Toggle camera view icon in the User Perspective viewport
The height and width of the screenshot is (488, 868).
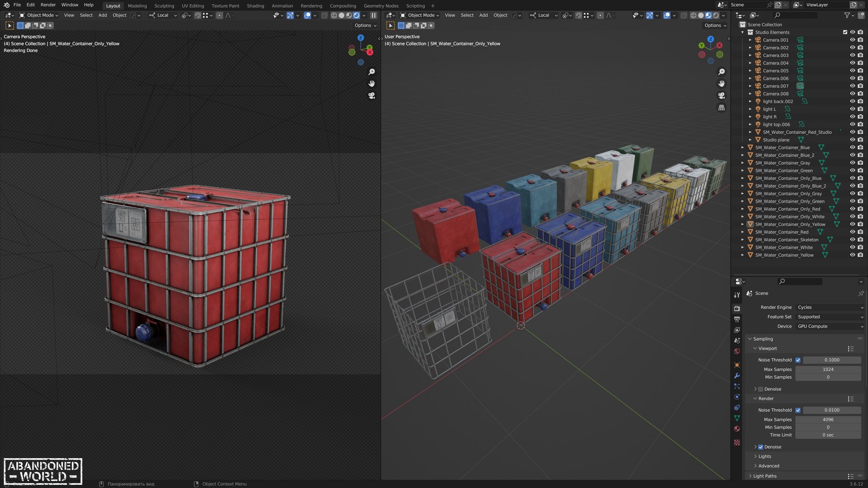tap(722, 96)
